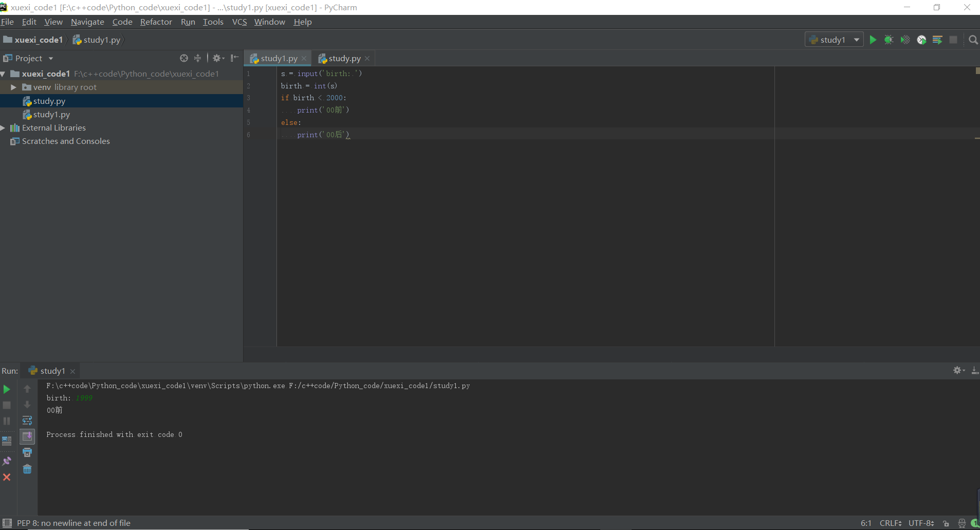Hide Run panel using the download-arrow icon
Image resolution: width=980 pixels, height=530 pixels.
[x=975, y=370]
